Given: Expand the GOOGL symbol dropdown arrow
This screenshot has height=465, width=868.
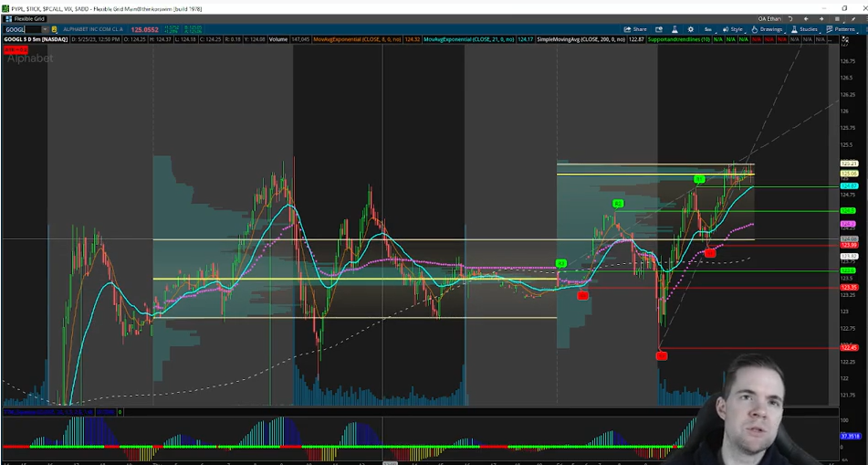Looking at the screenshot, I should (46, 29).
